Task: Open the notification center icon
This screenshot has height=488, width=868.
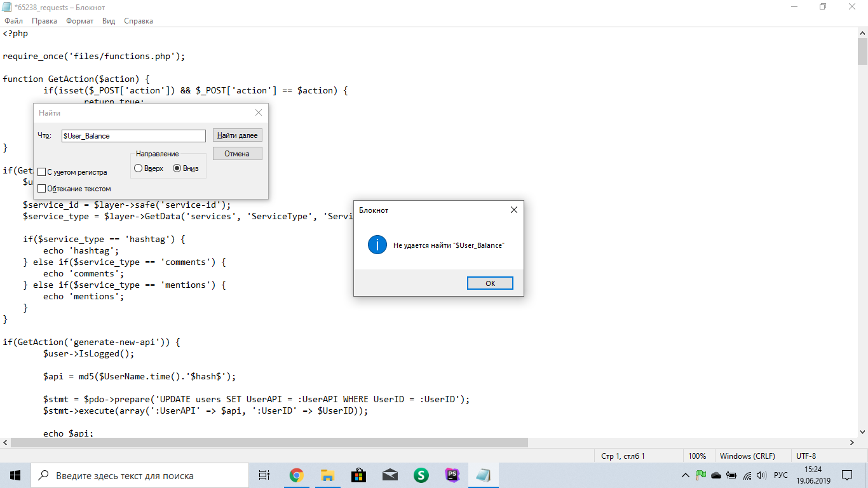Action: coord(847,475)
